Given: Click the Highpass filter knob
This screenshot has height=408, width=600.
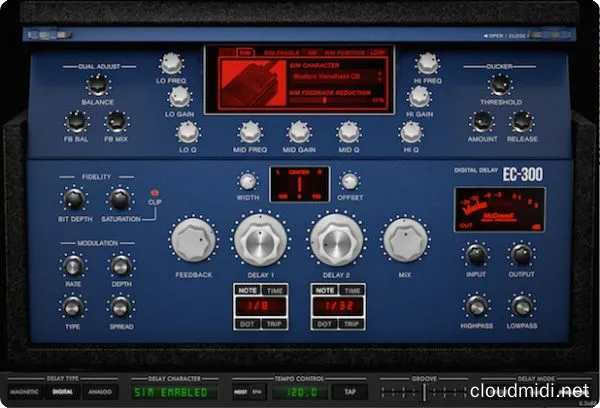Looking at the screenshot, I should (x=476, y=307).
